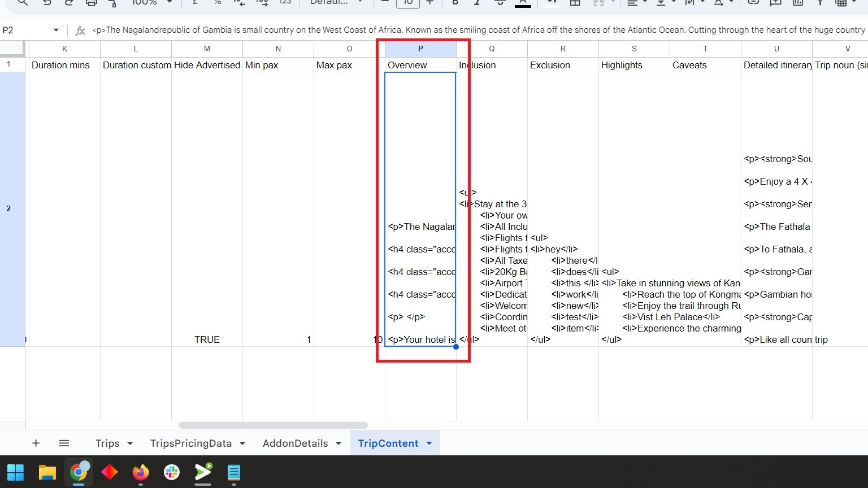Image resolution: width=868 pixels, height=488 pixels.
Task: Open the TripContent tab dropdown arrow
Action: (429, 443)
